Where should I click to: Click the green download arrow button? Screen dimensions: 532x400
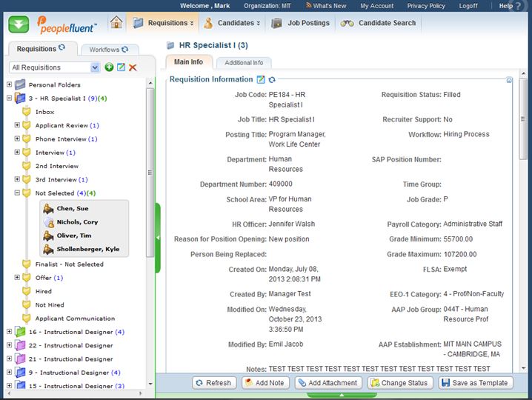point(20,24)
